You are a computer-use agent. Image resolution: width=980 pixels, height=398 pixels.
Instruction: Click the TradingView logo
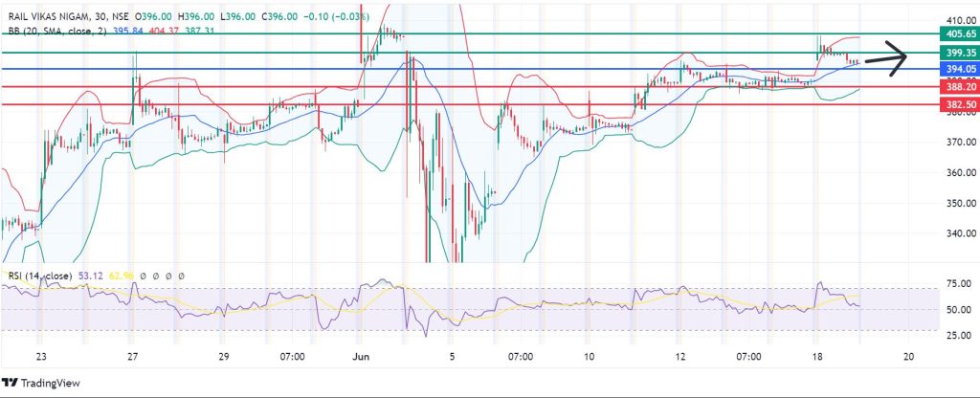click(41, 383)
